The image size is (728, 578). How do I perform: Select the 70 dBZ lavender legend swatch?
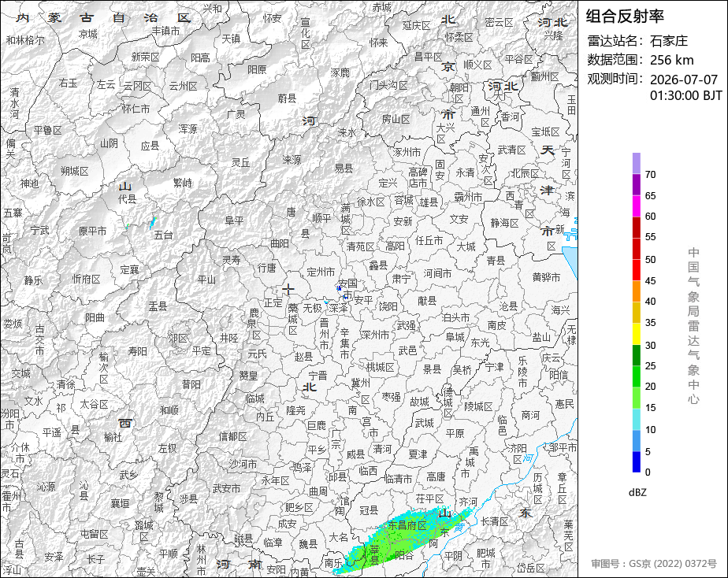click(636, 163)
